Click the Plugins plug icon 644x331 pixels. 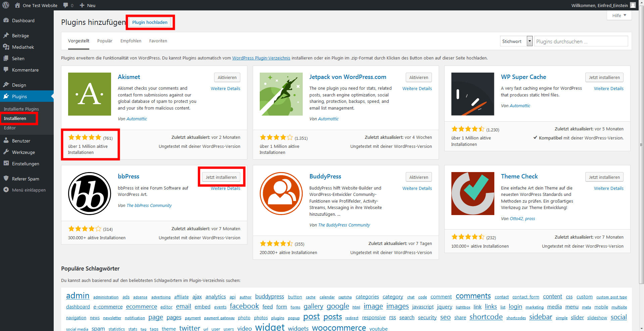point(6,96)
